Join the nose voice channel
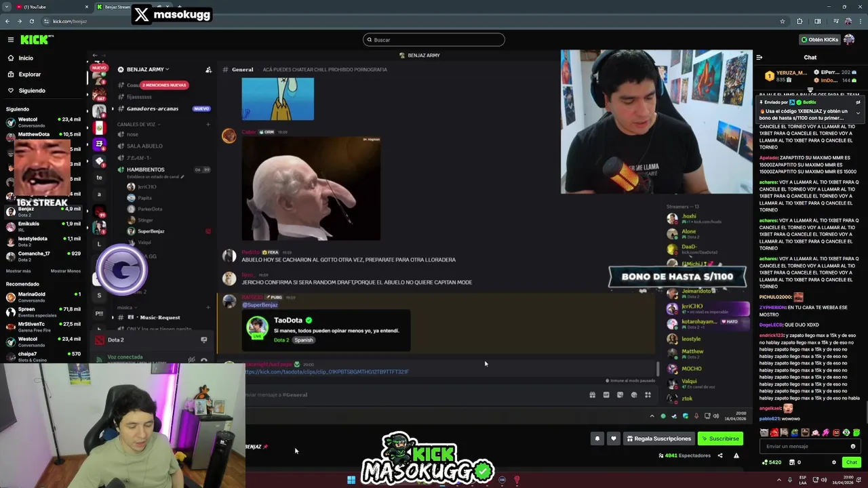Image resolution: width=868 pixels, height=488 pixels. [x=132, y=135]
